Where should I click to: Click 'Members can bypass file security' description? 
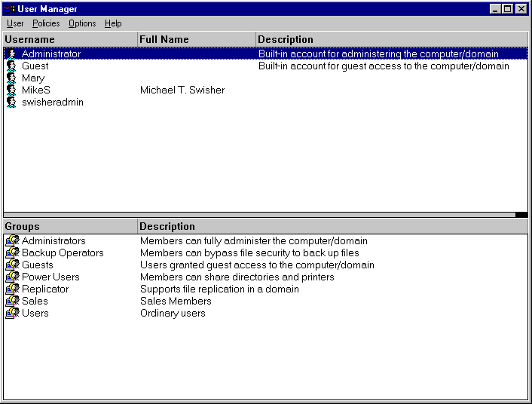point(249,252)
